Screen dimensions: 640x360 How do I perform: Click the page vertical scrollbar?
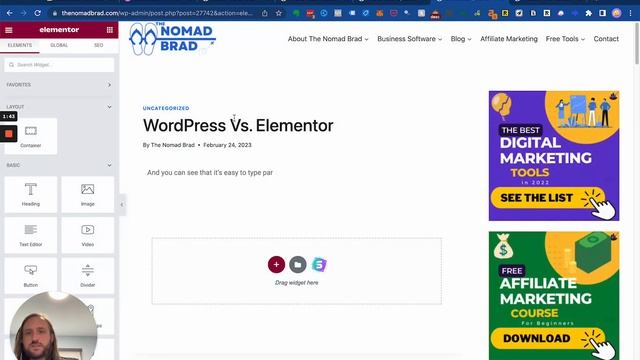click(x=637, y=44)
